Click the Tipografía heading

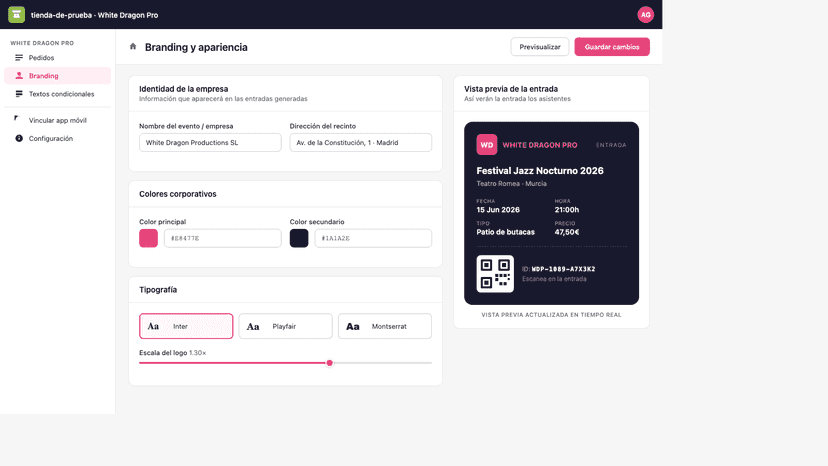158,290
